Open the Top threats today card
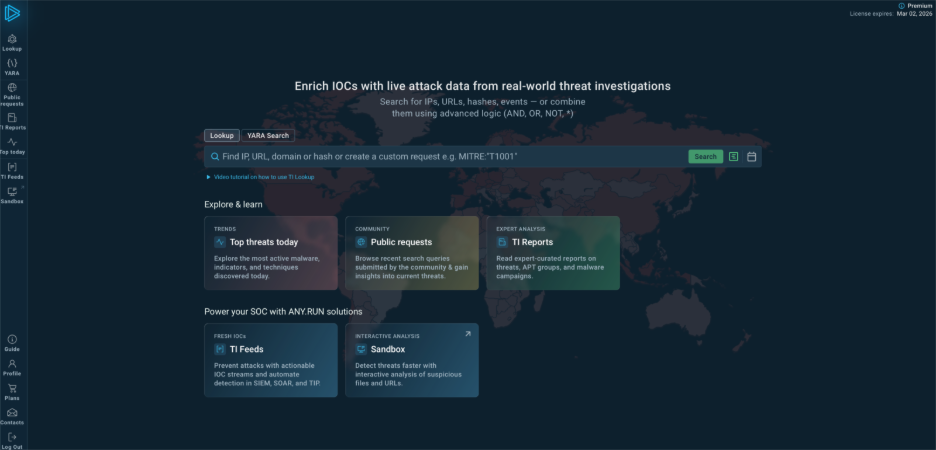The height and width of the screenshot is (450, 936). (271, 253)
